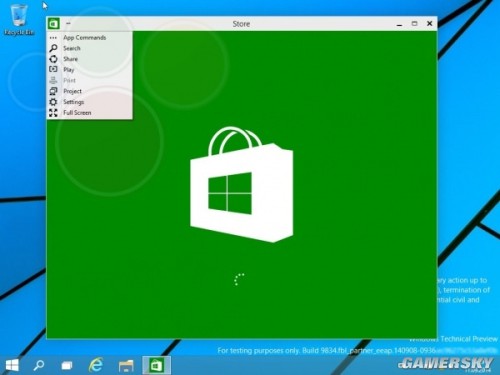Select Full Screen menu entry
This screenshot has width=500, height=375.
(89, 113)
